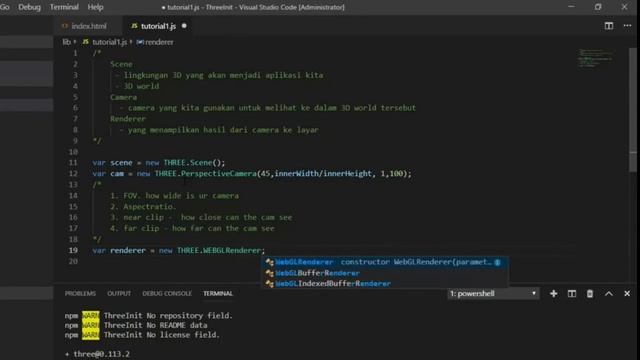Create a new terminal with plus icon
640x360 pixels.
(x=553, y=293)
